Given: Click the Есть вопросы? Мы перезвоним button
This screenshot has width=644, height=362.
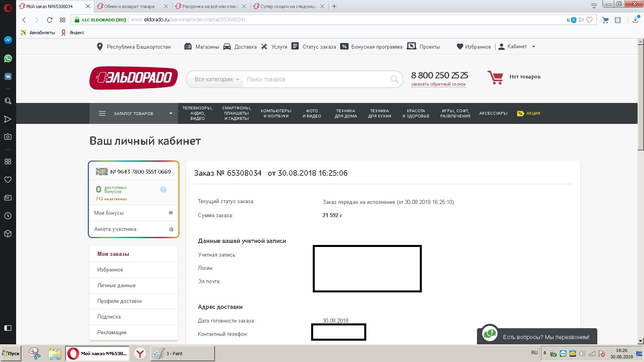Looking at the screenshot, I should point(537,336).
